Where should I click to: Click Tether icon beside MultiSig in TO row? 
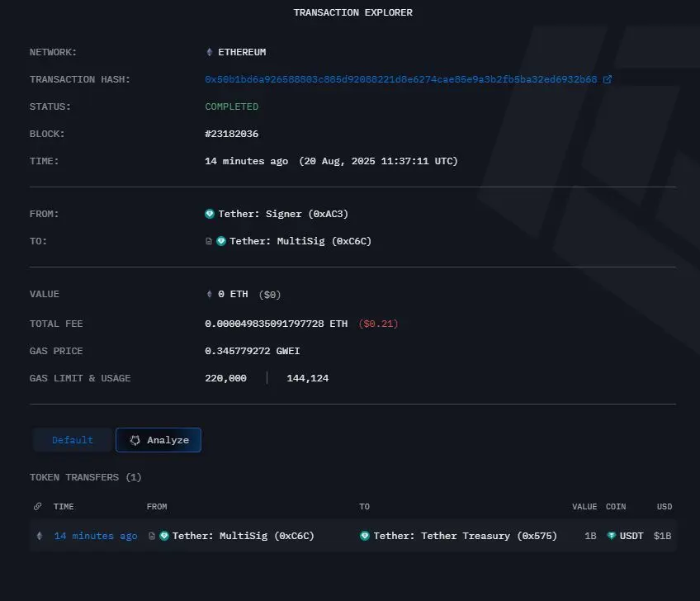coord(221,241)
